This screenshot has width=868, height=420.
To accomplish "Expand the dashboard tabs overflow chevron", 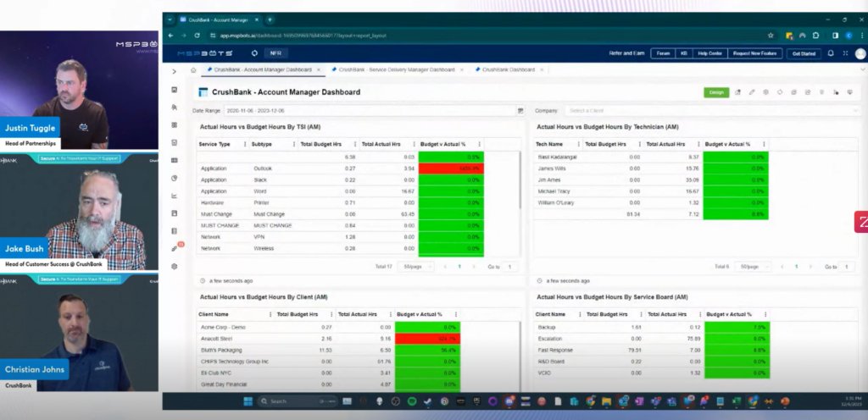I will 862,69.
